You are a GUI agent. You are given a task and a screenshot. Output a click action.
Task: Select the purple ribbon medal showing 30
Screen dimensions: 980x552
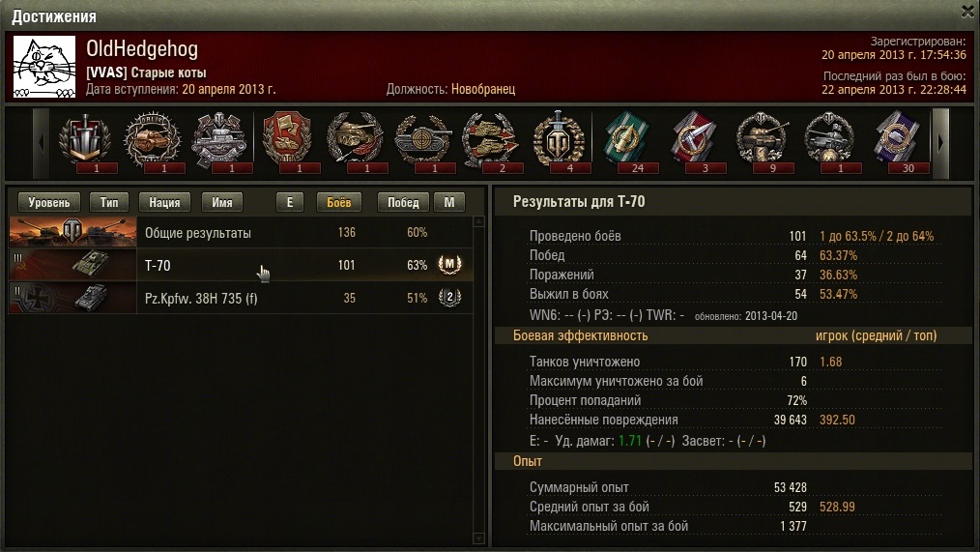(x=897, y=139)
